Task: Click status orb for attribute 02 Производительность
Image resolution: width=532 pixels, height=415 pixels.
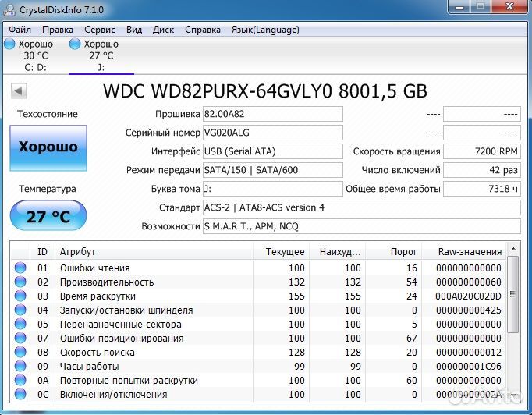Action: click(x=20, y=282)
